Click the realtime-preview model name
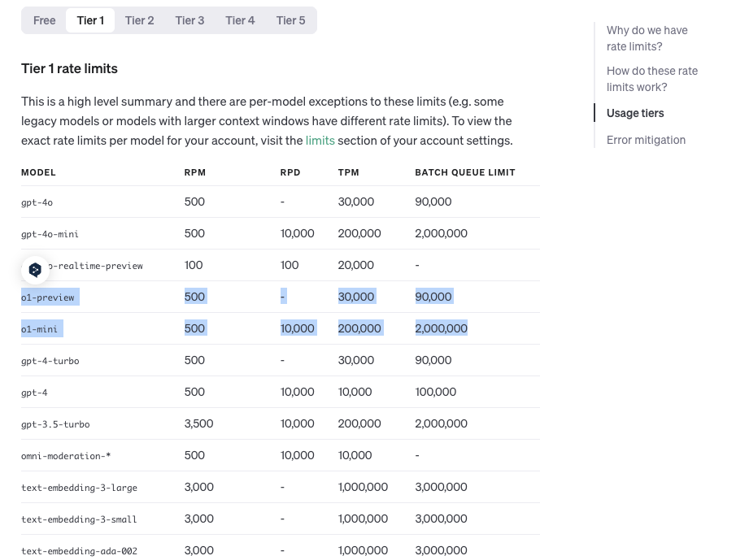The width and height of the screenshot is (736, 560). (x=96, y=266)
